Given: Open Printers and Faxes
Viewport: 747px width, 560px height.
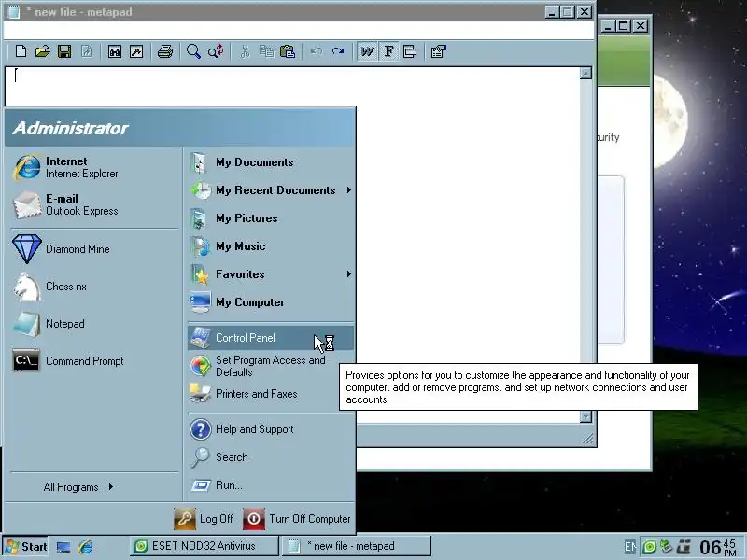Looking at the screenshot, I should pyautogui.click(x=271, y=394).
